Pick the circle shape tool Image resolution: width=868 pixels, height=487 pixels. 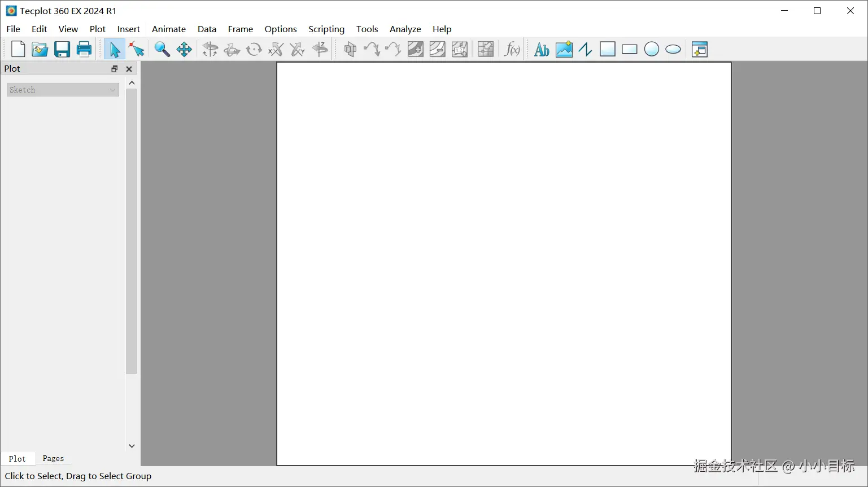(652, 50)
